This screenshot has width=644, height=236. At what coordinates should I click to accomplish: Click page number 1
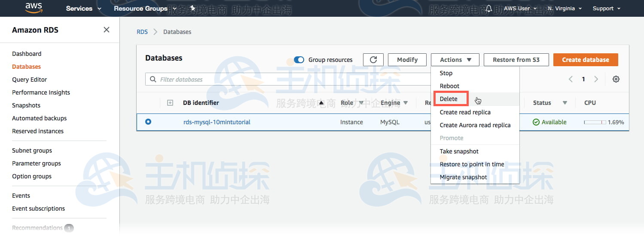[583, 79]
